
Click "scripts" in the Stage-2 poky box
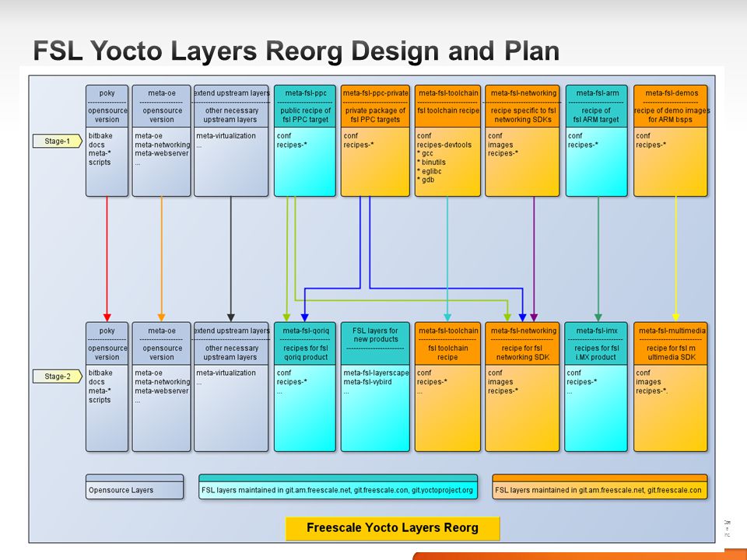coord(100,400)
